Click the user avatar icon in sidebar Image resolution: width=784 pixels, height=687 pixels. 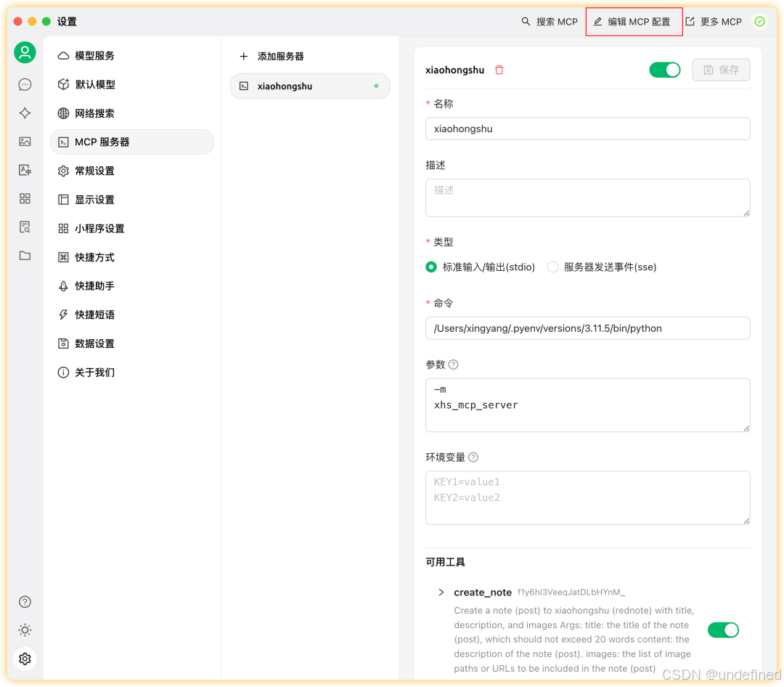tap(25, 52)
